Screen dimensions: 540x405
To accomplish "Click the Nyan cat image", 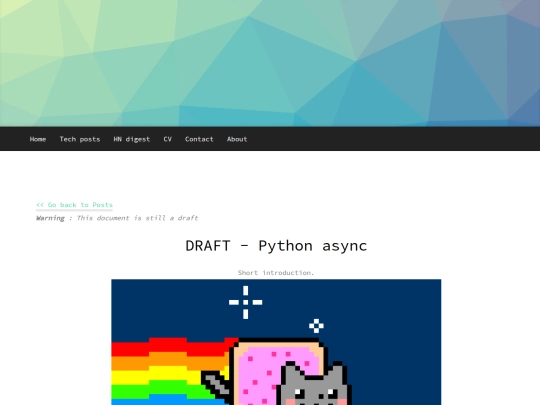I will pos(276,342).
